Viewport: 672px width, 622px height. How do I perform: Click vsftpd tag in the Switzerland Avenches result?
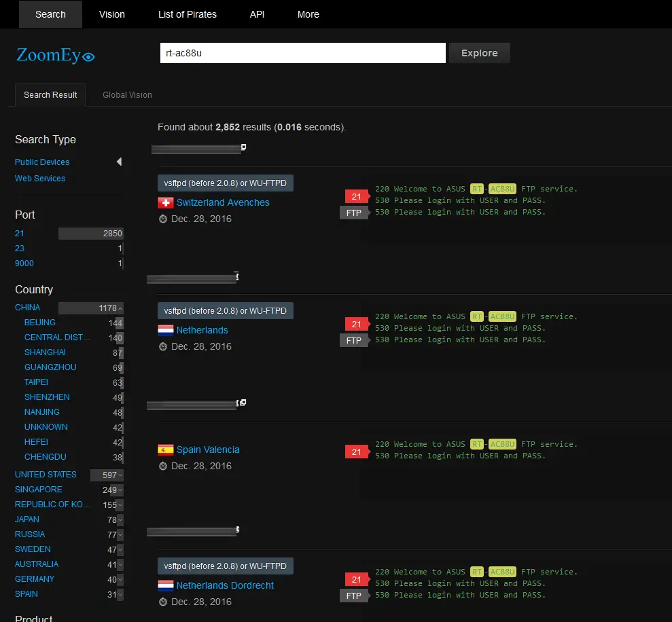tap(226, 183)
